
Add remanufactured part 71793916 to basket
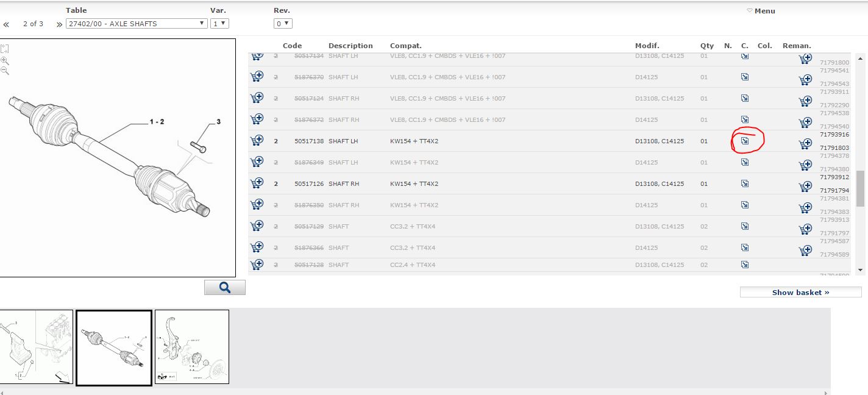click(x=805, y=144)
